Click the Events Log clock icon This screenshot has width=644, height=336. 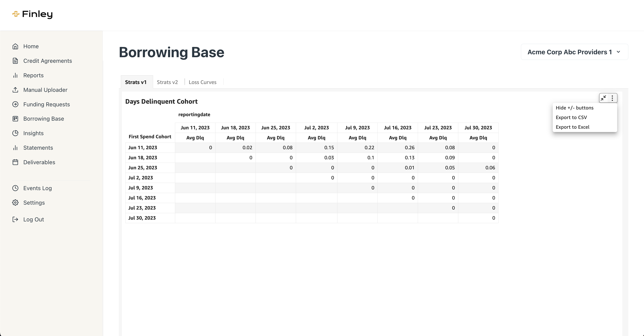pyautogui.click(x=15, y=188)
